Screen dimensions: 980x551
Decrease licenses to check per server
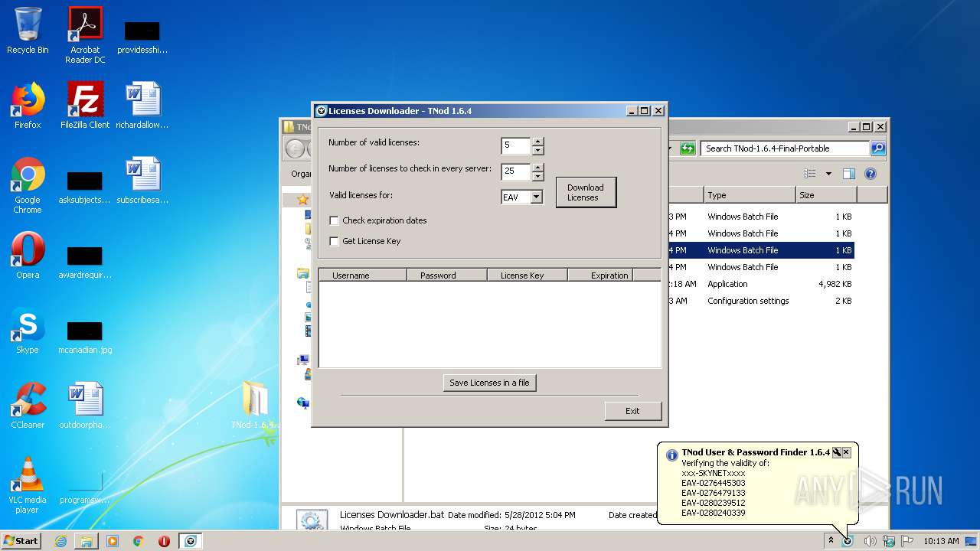(x=538, y=175)
